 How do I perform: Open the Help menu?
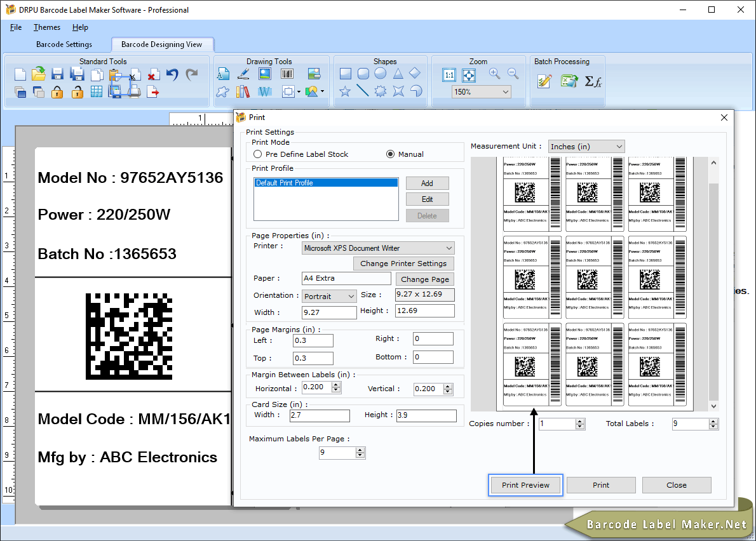tap(80, 27)
